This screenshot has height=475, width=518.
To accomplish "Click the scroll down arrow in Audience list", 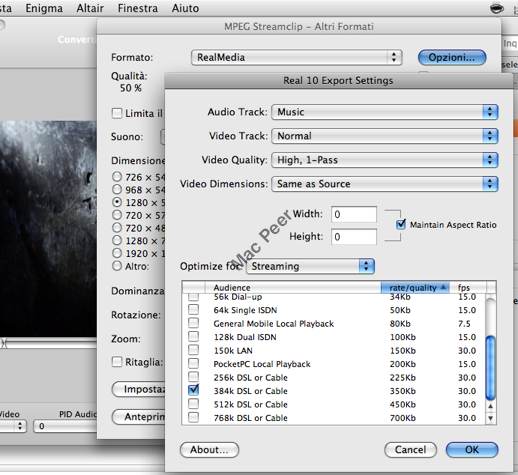I will [x=490, y=418].
